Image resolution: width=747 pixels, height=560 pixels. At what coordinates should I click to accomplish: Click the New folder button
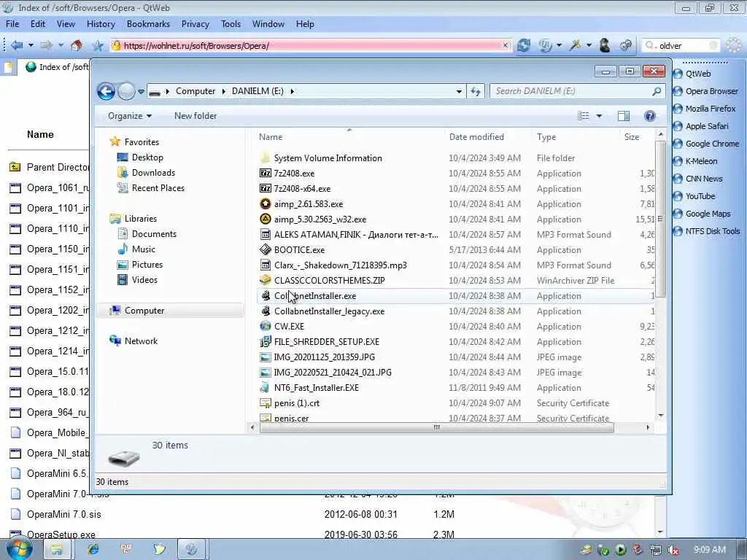click(196, 116)
